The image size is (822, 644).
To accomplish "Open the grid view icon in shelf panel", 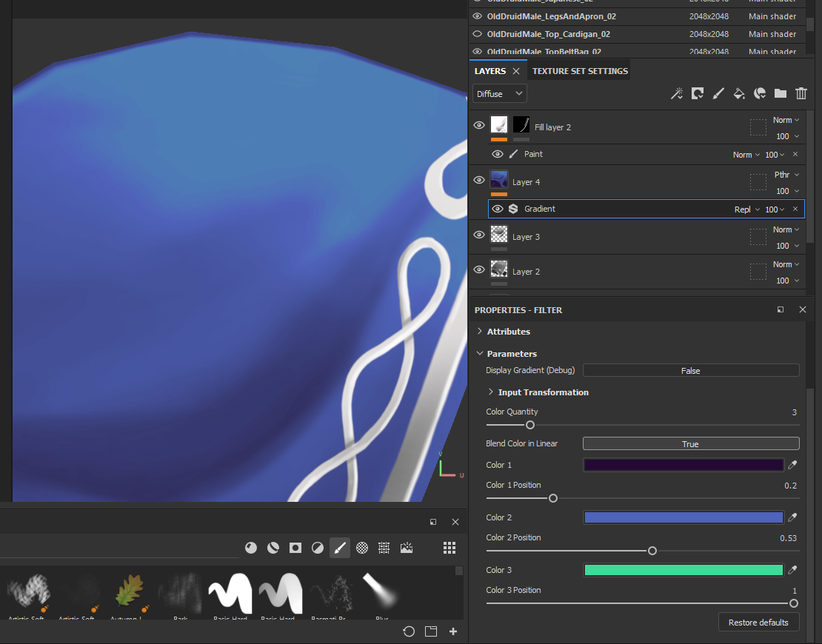I will click(449, 547).
